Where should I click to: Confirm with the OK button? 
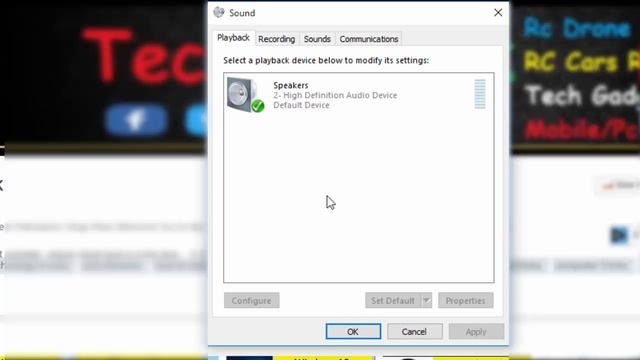[353, 331]
